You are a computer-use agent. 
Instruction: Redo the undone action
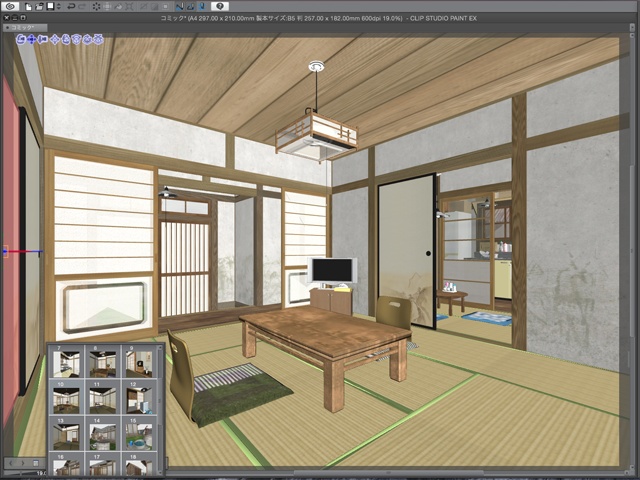[x=82, y=6]
